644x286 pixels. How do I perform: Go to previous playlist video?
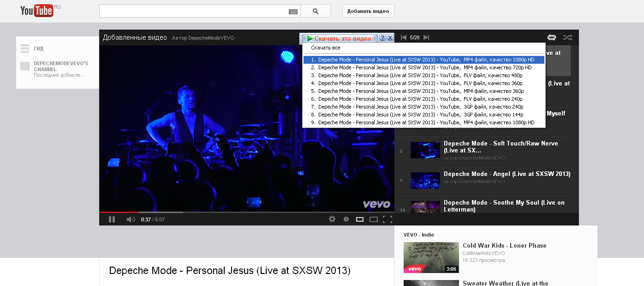pos(404,37)
